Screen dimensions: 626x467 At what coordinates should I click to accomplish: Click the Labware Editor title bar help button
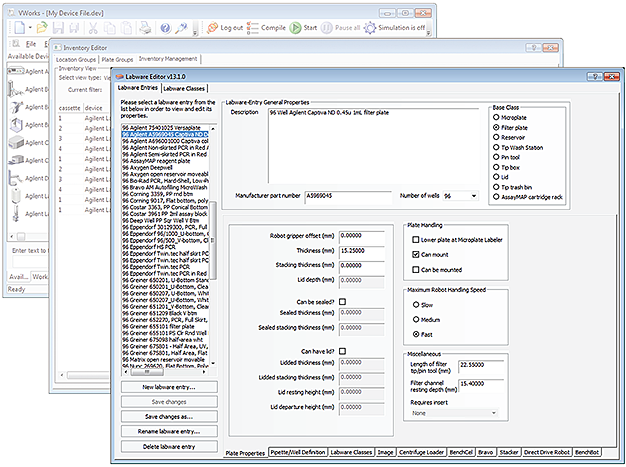pyautogui.click(x=595, y=76)
